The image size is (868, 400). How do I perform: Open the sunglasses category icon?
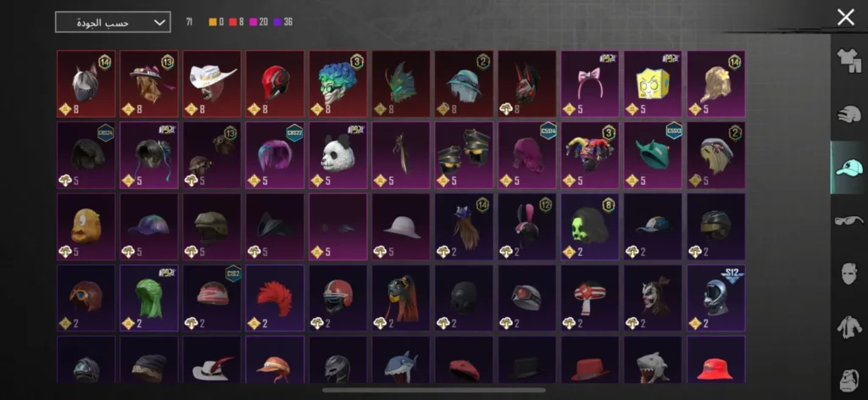(x=849, y=220)
